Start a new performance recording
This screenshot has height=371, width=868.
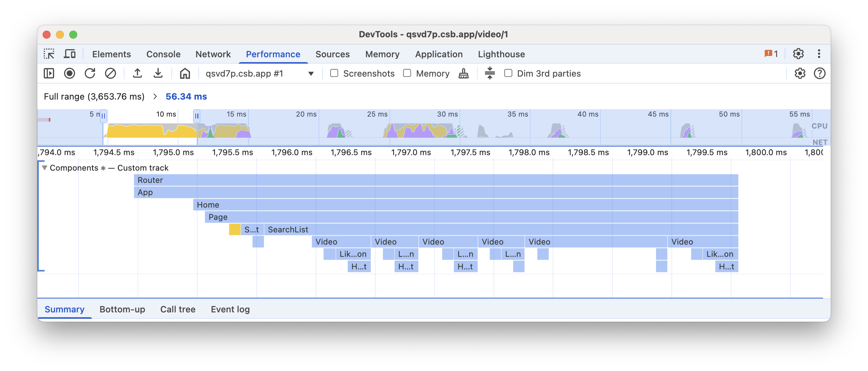click(x=70, y=74)
